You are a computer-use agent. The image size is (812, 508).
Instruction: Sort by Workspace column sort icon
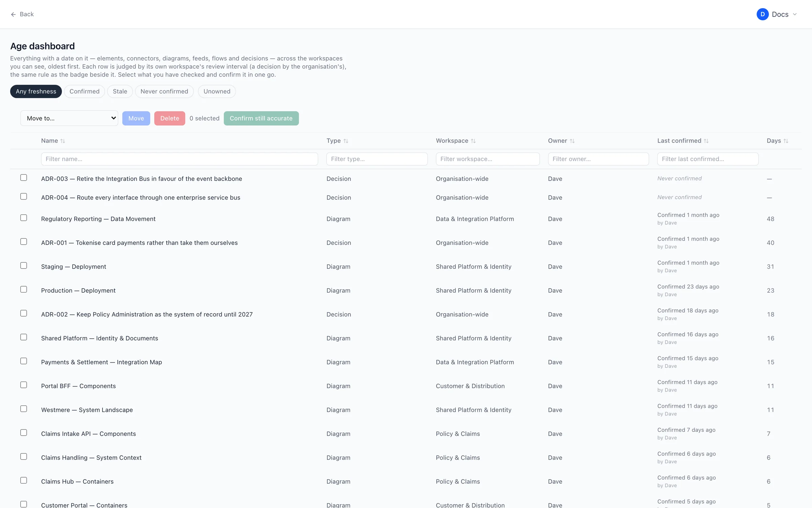[x=473, y=141]
